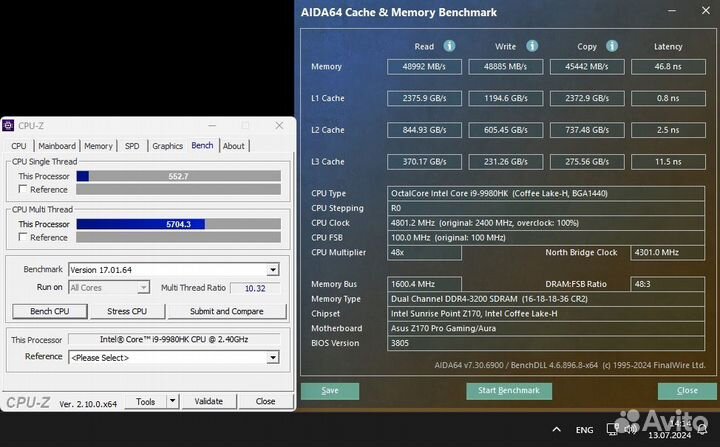Click DRAM:FSB Ratio value 48:3
Viewport: 720px width, 447px height.
click(668, 284)
